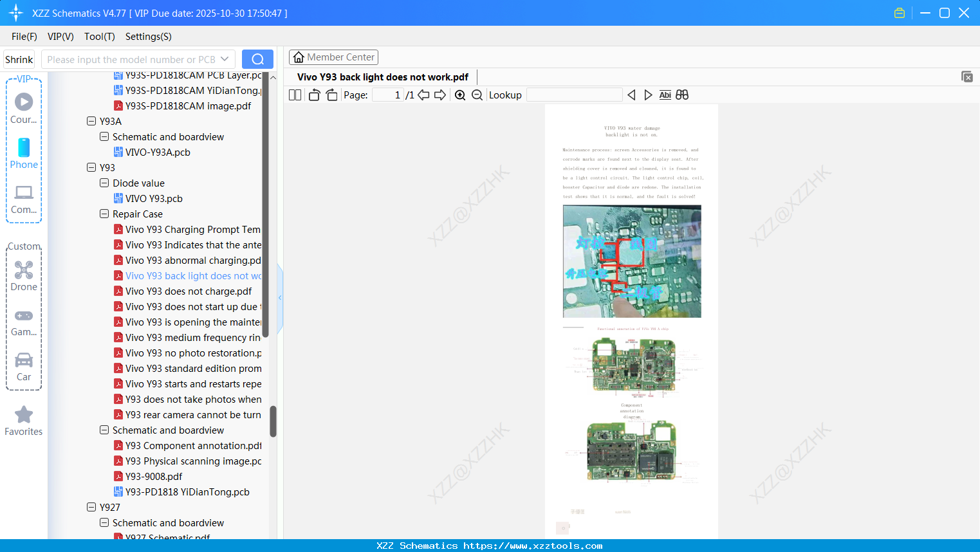This screenshot has width=980, height=552.
Task: Collapse the Y93A tree node
Action: pyautogui.click(x=91, y=121)
